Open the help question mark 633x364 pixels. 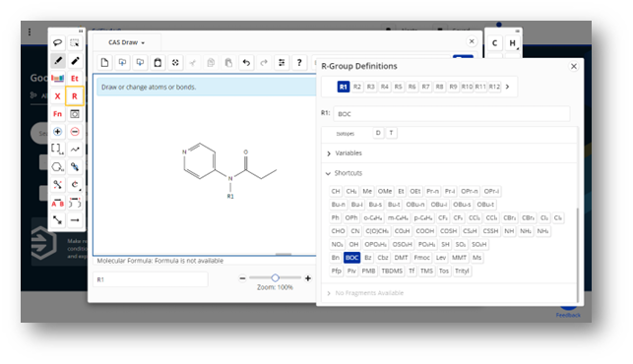point(299,63)
